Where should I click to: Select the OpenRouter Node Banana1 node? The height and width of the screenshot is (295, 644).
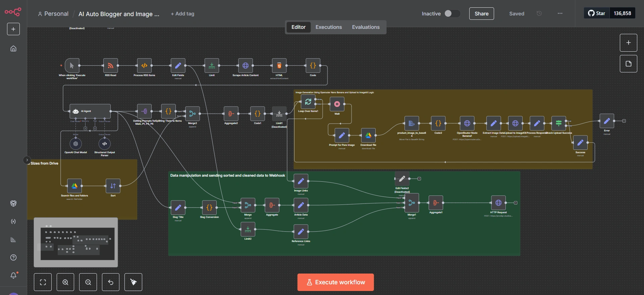click(467, 123)
